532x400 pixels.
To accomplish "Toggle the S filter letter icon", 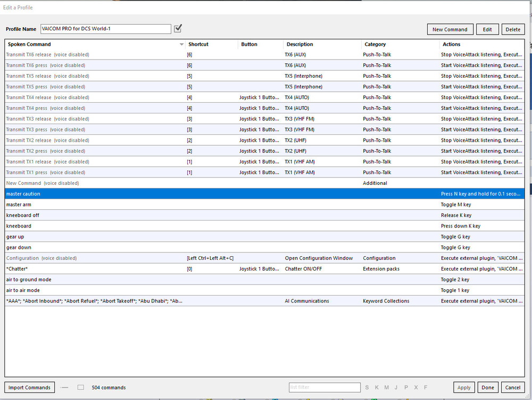I will [x=367, y=387].
